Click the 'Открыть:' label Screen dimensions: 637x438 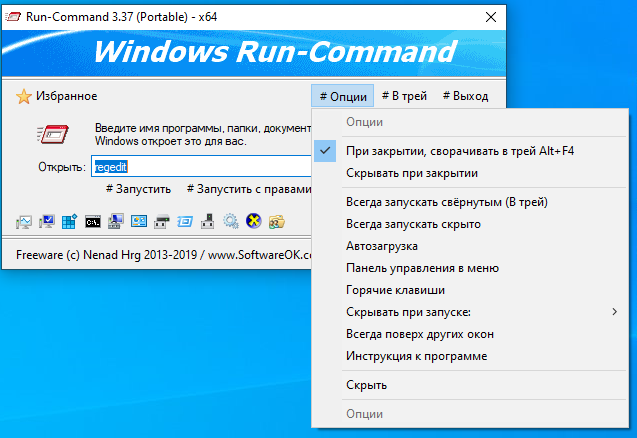coord(62,167)
